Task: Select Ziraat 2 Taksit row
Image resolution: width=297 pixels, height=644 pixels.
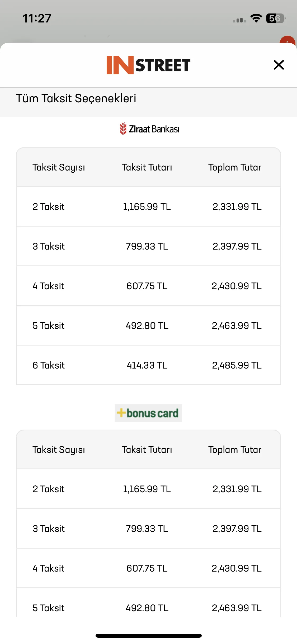Action: (x=148, y=206)
